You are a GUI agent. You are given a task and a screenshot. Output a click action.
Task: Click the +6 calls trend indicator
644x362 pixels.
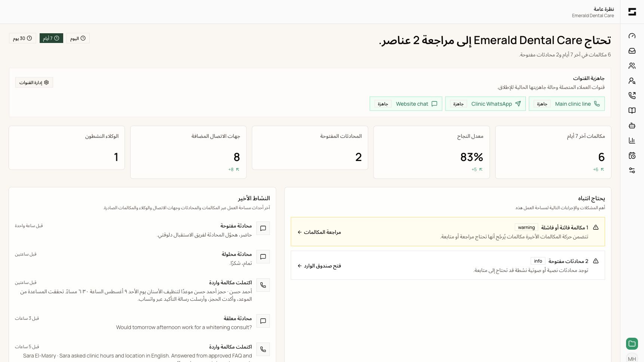(x=598, y=170)
